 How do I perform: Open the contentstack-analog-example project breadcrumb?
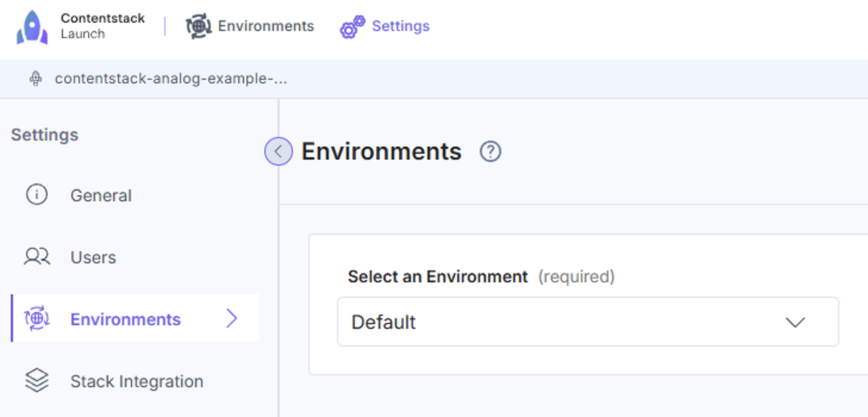(171, 79)
